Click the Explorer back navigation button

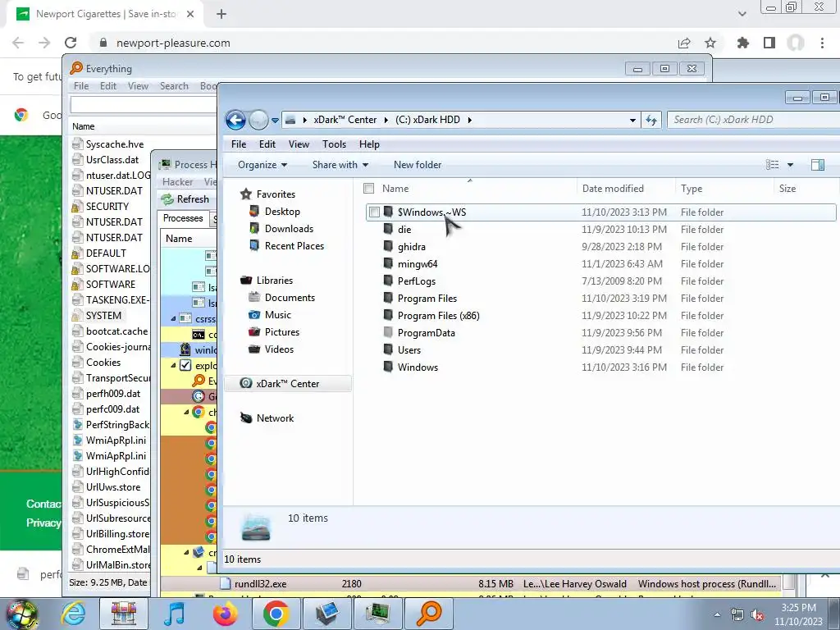click(x=235, y=120)
